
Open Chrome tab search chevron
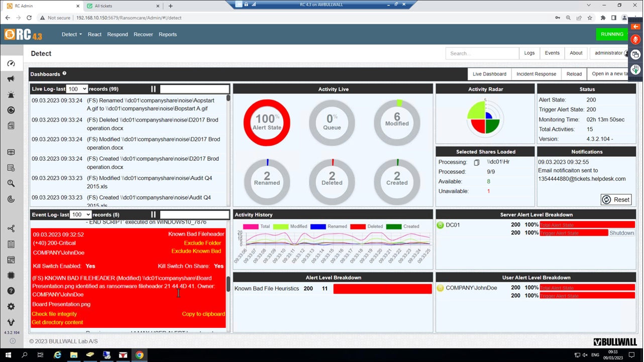pos(588,6)
